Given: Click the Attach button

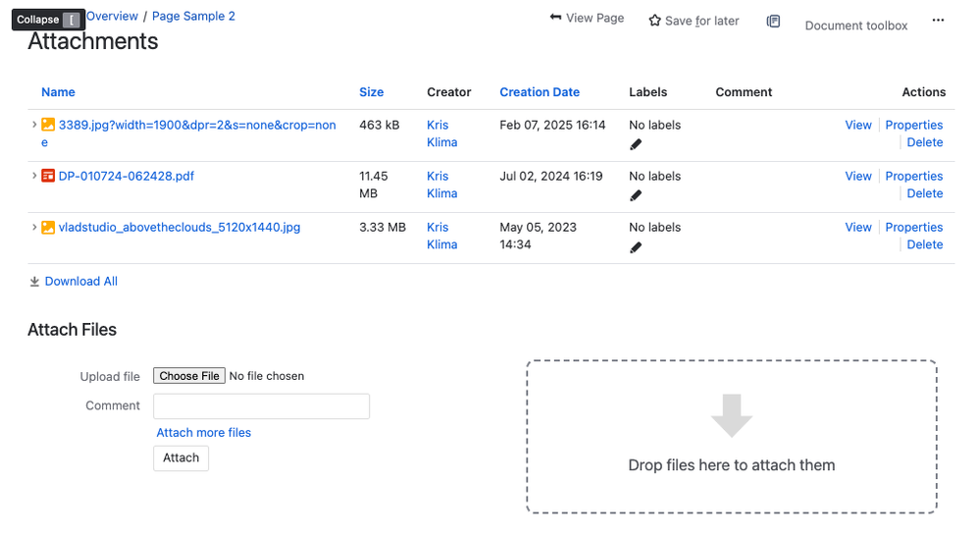Looking at the screenshot, I should coord(181,458).
